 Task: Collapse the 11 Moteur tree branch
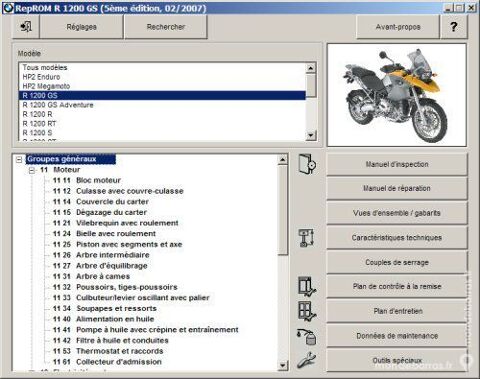point(32,171)
